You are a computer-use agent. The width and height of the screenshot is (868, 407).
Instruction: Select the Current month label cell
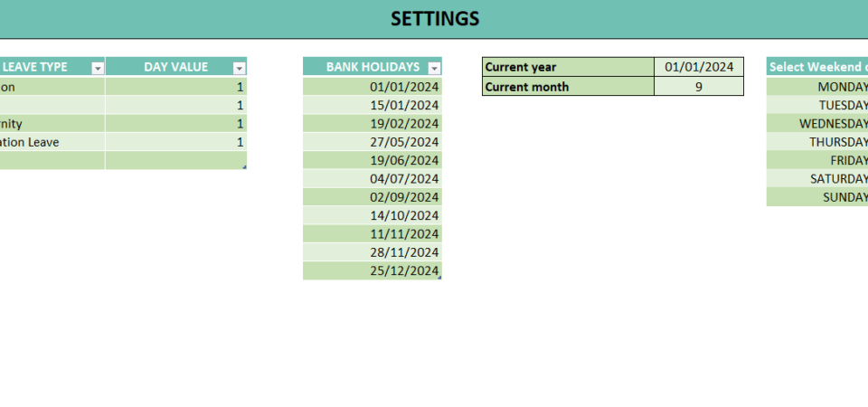click(567, 87)
